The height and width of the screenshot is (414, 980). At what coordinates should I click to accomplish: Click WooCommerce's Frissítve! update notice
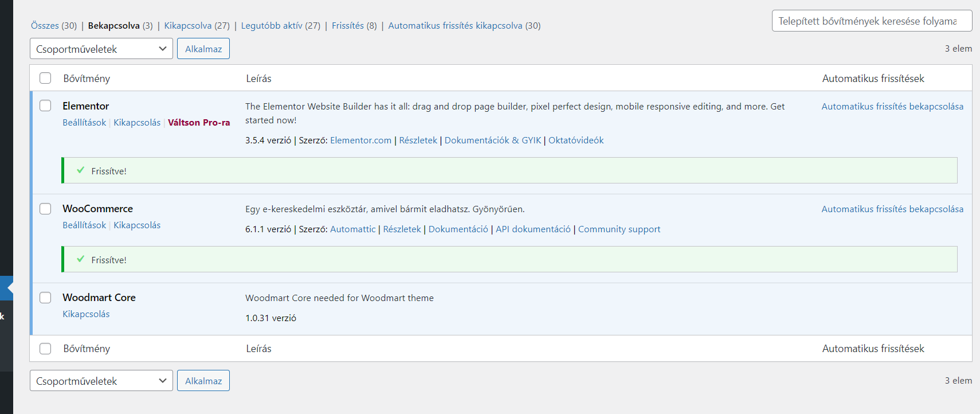(509, 259)
